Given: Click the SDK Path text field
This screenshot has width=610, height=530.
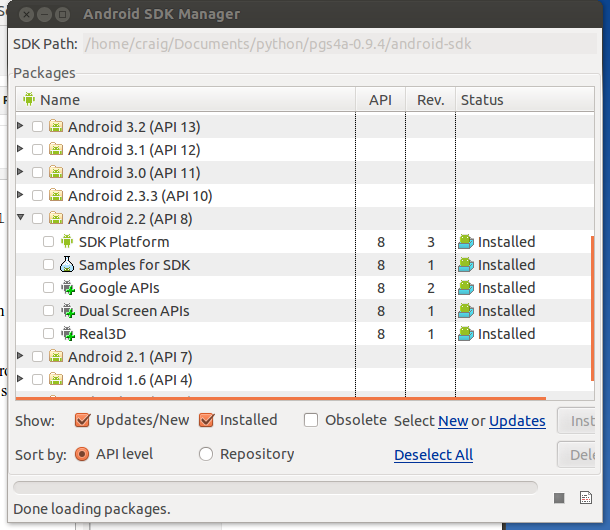Looking at the screenshot, I should click(x=340, y=44).
